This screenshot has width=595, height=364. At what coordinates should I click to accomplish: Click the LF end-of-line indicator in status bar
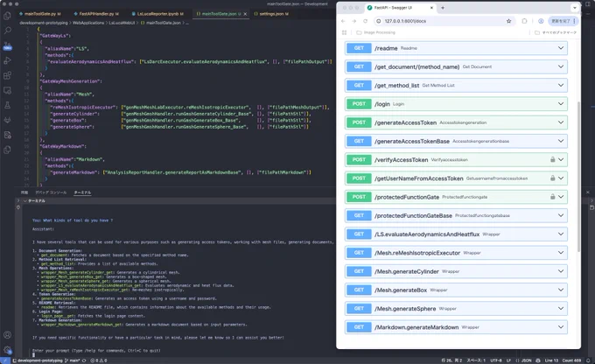tap(508, 360)
